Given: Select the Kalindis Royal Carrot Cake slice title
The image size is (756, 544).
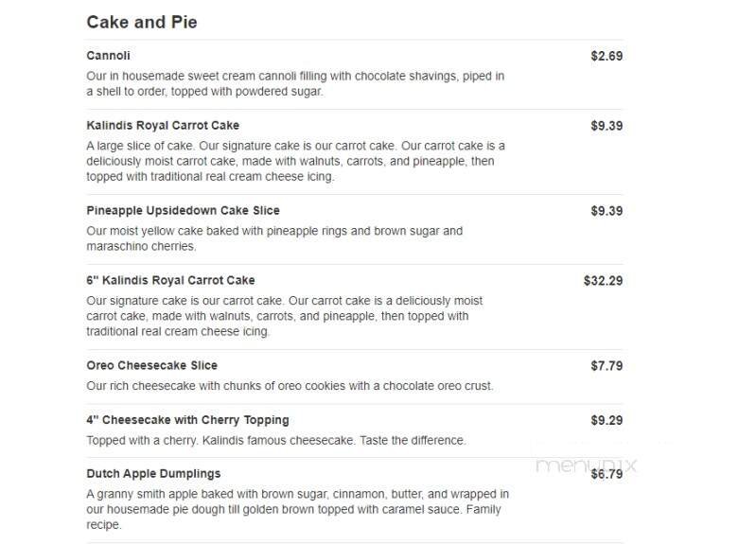Looking at the screenshot, I should coord(163,126).
